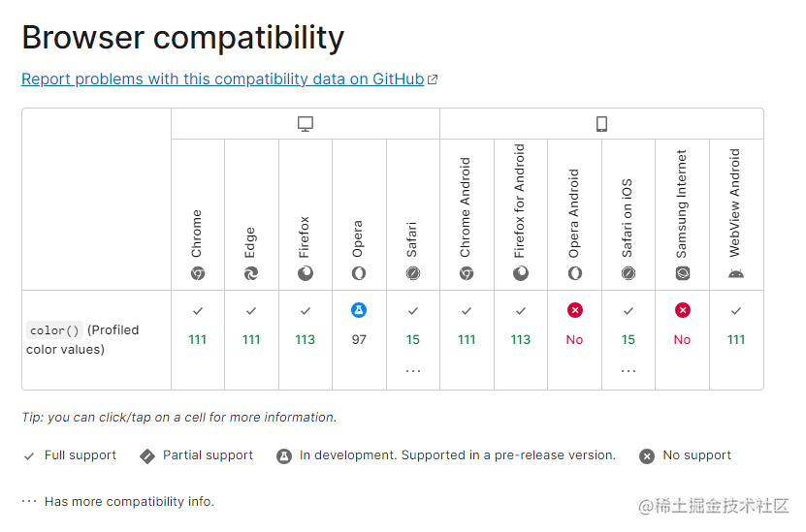
Task: Click the desktop Firefox logo icon
Action: click(306, 274)
